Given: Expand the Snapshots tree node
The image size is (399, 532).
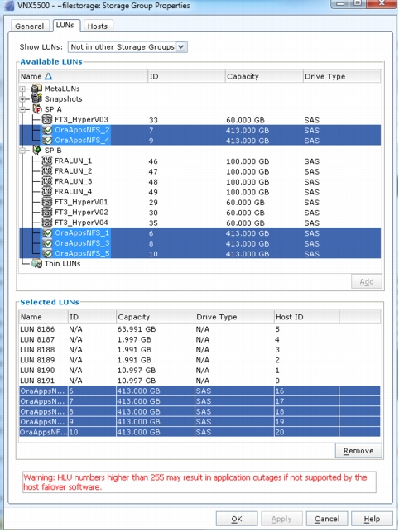Looking at the screenshot, I should click(22, 99).
